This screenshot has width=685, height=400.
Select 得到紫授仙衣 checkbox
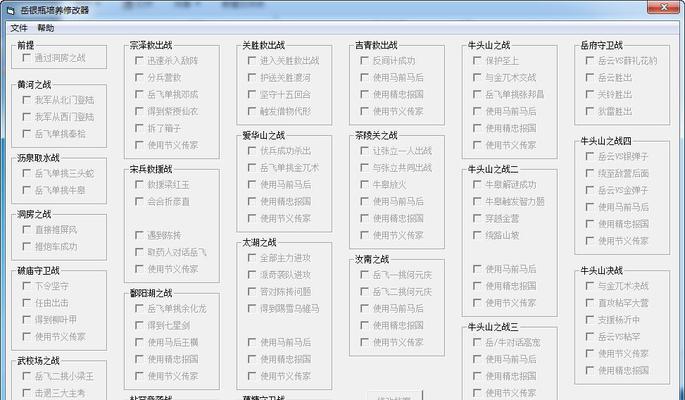point(139,111)
